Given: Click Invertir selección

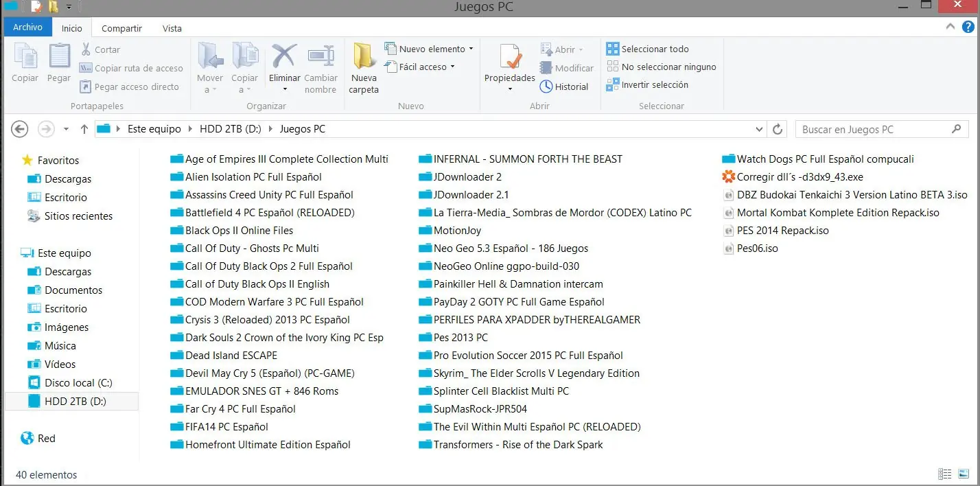Looking at the screenshot, I should pyautogui.click(x=646, y=84).
